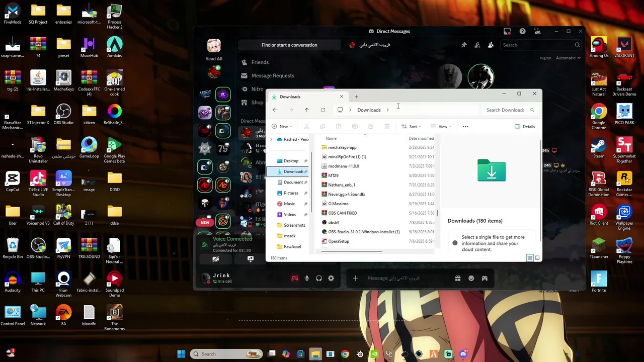Screen dimensions: 644x362
Task: Open Discord Help icon
Action: (522, 31)
